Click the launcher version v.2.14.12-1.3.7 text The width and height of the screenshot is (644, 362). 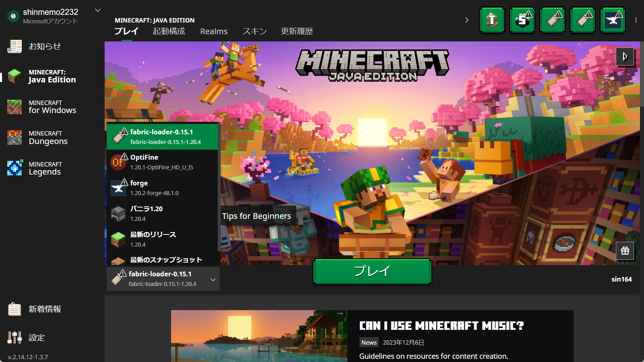[28, 357]
